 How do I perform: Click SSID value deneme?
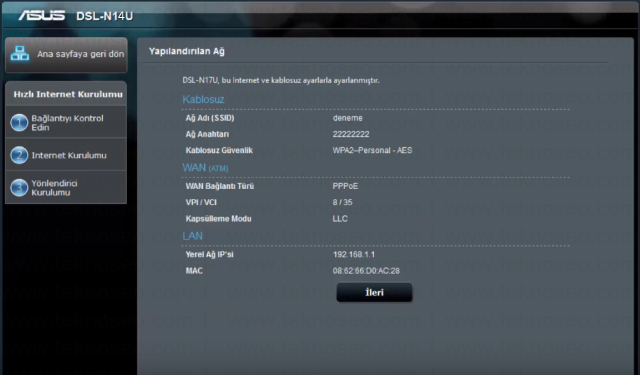pyautogui.click(x=347, y=118)
